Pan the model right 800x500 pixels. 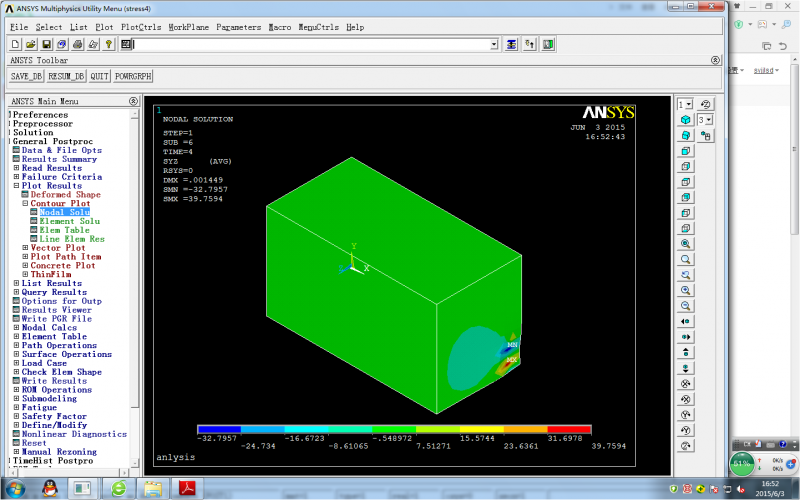pyautogui.click(x=686, y=337)
